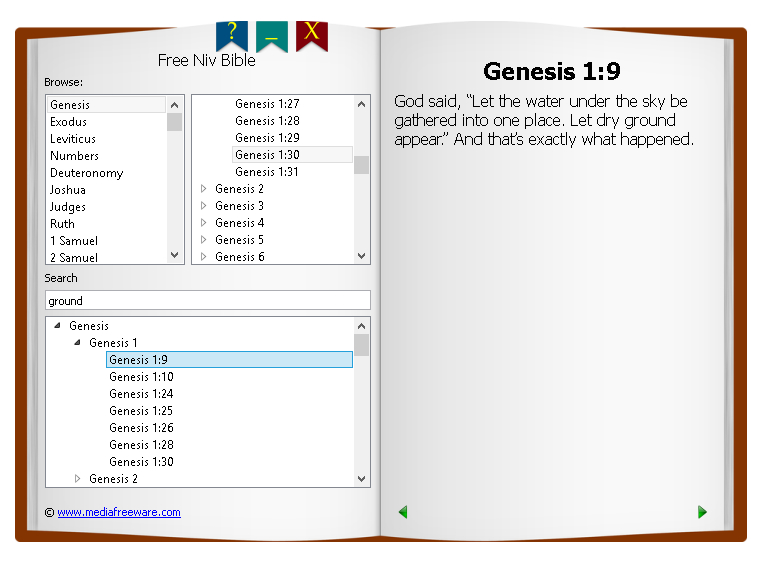Open the www.mediafreeware.com link

[118, 512]
